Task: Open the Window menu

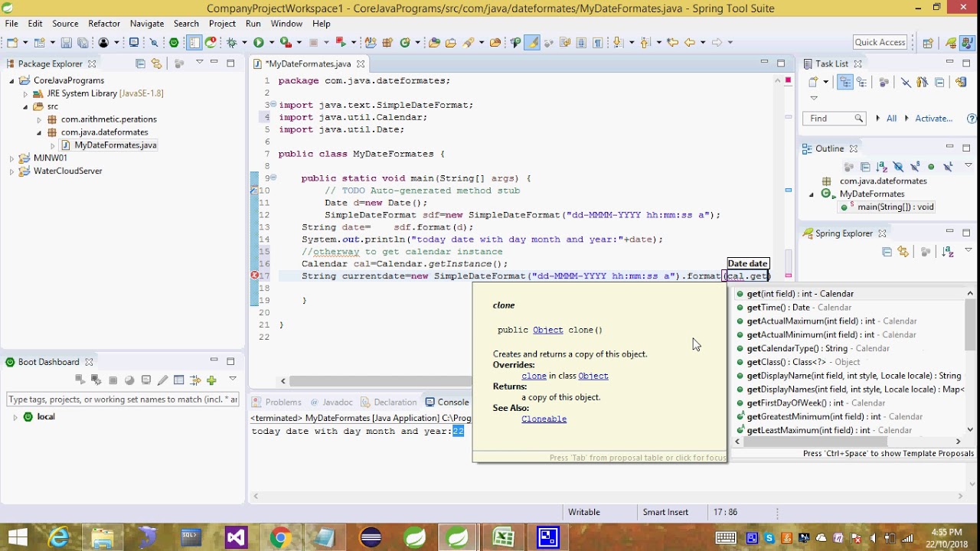Action: [x=286, y=24]
